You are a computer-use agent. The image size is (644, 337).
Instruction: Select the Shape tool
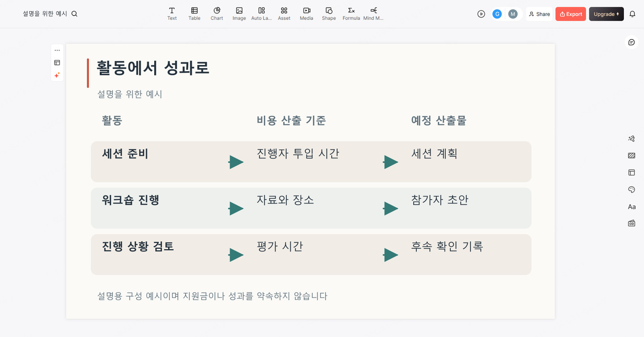[x=329, y=13]
